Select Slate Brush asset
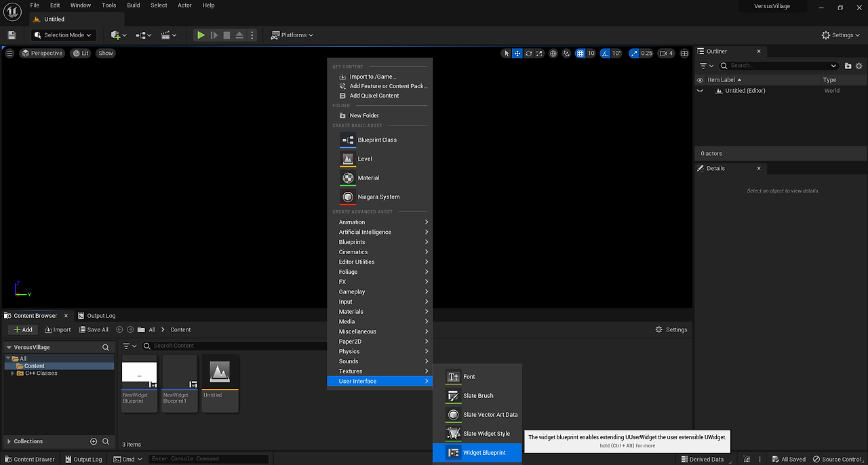 pos(477,396)
